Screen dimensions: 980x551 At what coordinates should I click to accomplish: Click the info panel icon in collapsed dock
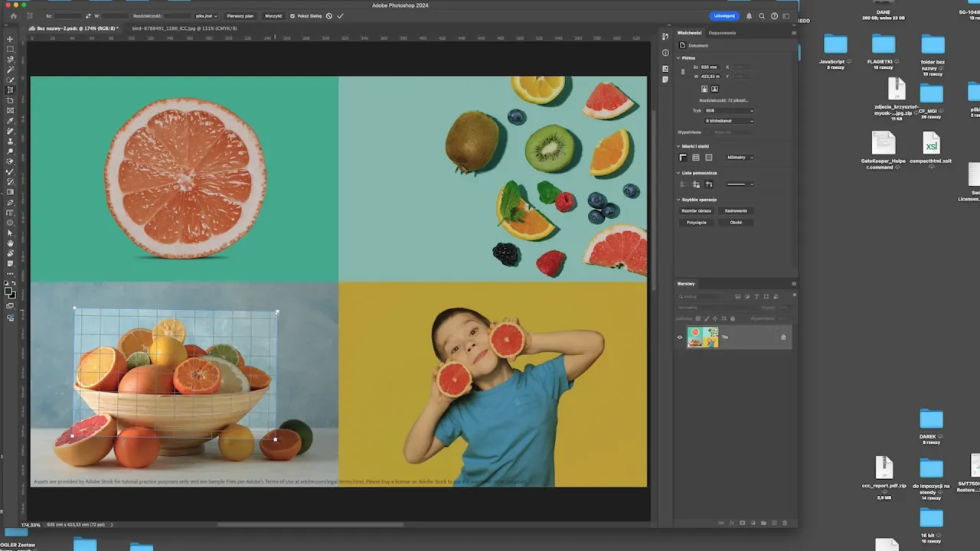coord(665,53)
